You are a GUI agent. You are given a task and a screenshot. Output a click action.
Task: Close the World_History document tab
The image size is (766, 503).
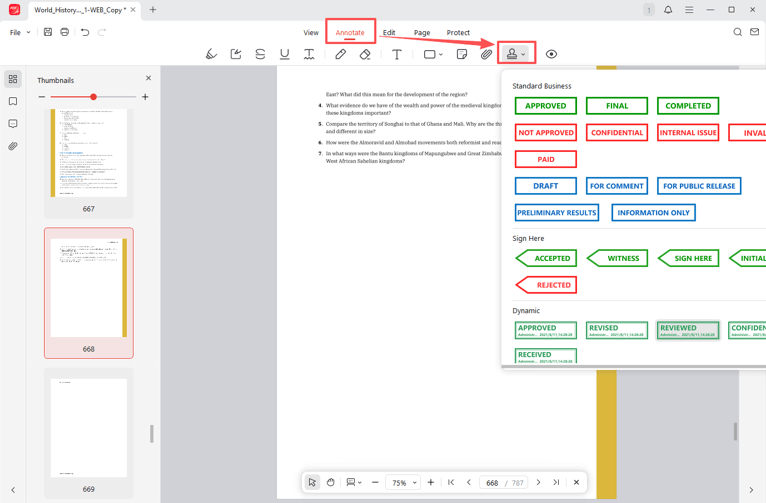[133, 10]
